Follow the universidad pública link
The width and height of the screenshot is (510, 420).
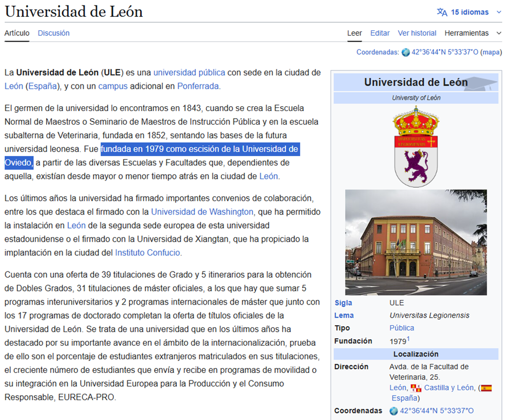[189, 73]
